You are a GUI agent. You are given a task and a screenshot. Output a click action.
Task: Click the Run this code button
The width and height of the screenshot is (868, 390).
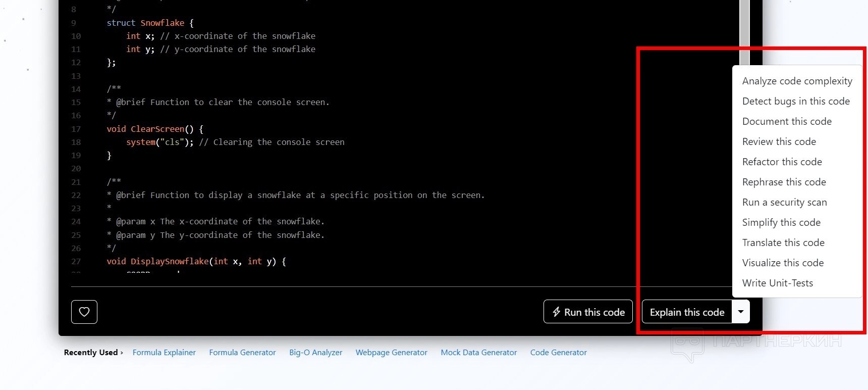tap(588, 312)
